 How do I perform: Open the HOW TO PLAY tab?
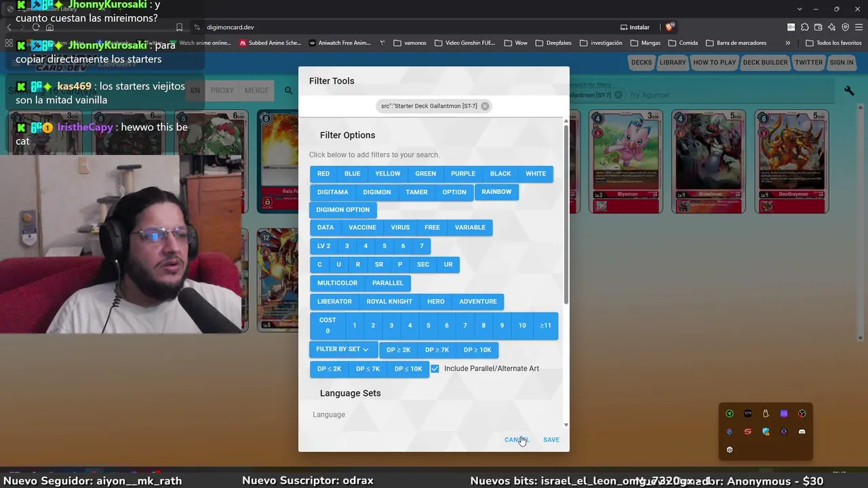(x=714, y=62)
